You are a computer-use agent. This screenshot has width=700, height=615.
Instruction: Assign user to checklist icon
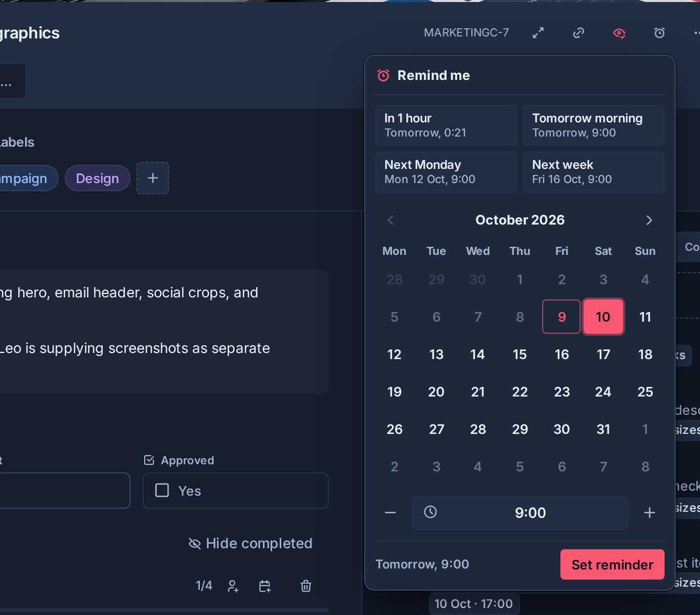(x=233, y=586)
